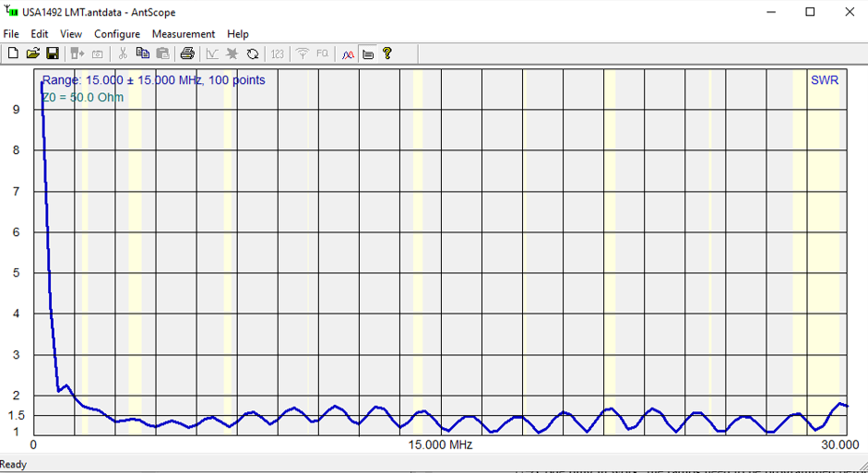The height and width of the screenshot is (473, 868).
Task: Click the SWR label in graph corner
Action: click(x=825, y=80)
